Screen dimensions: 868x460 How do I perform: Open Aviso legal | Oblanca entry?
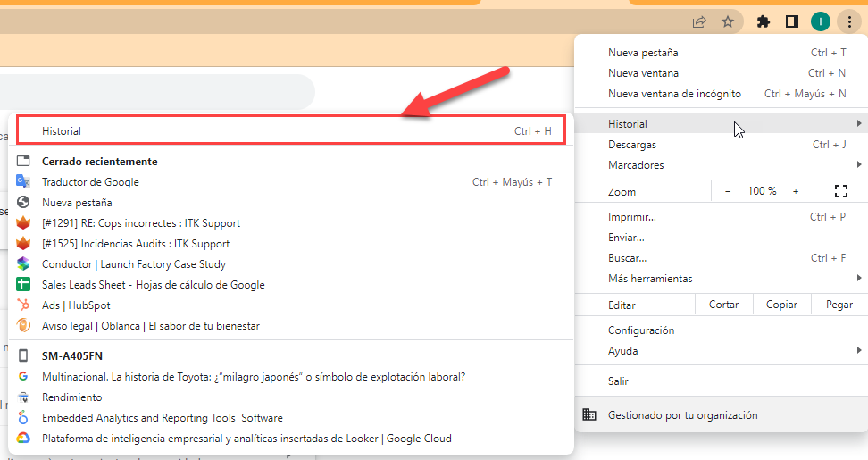(291, 325)
